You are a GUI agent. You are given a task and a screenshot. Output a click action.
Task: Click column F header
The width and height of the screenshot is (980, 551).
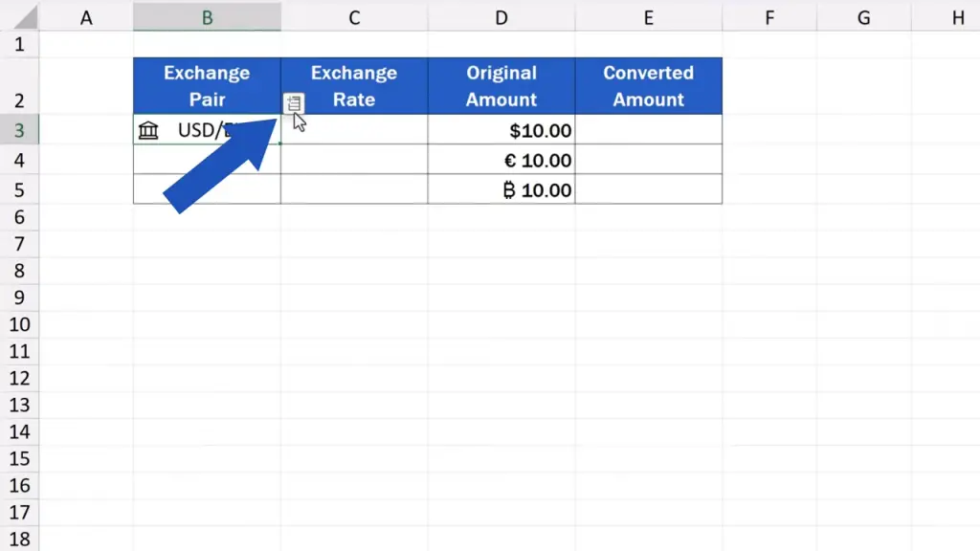769,16
